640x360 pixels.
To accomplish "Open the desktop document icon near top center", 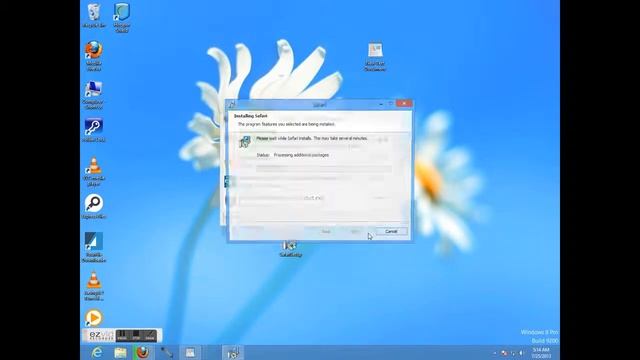I will coord(375,56).
